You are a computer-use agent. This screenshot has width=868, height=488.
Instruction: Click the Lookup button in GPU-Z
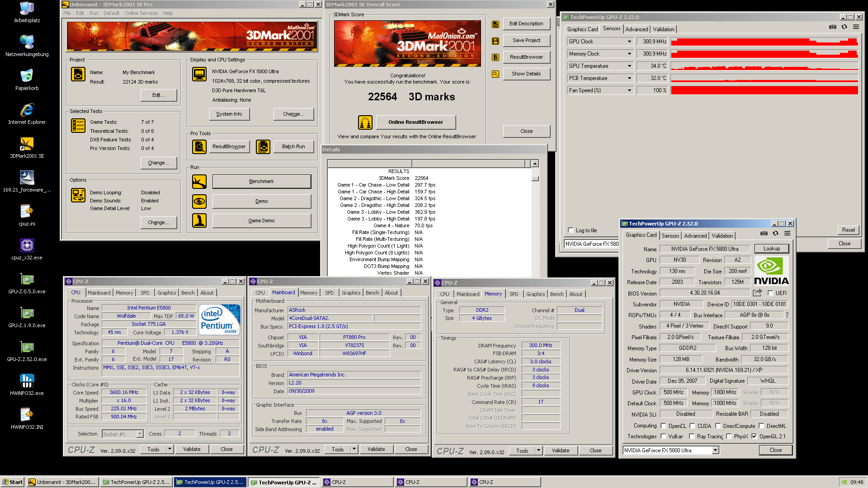[x=772, y=249]
